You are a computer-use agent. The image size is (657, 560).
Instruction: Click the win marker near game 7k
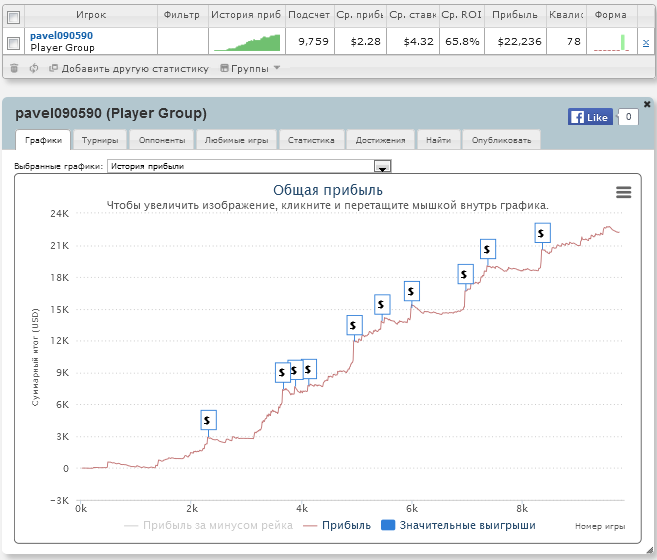466,274
